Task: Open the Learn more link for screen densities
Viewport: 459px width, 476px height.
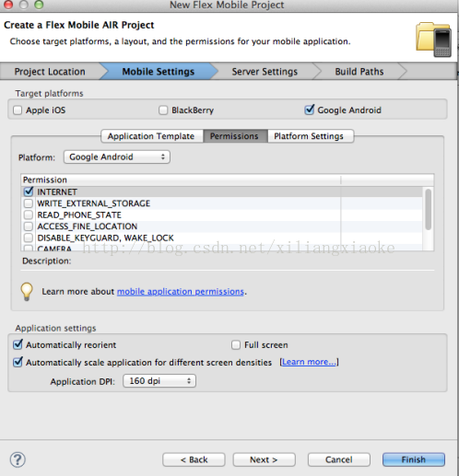Action: coord(309,362)
